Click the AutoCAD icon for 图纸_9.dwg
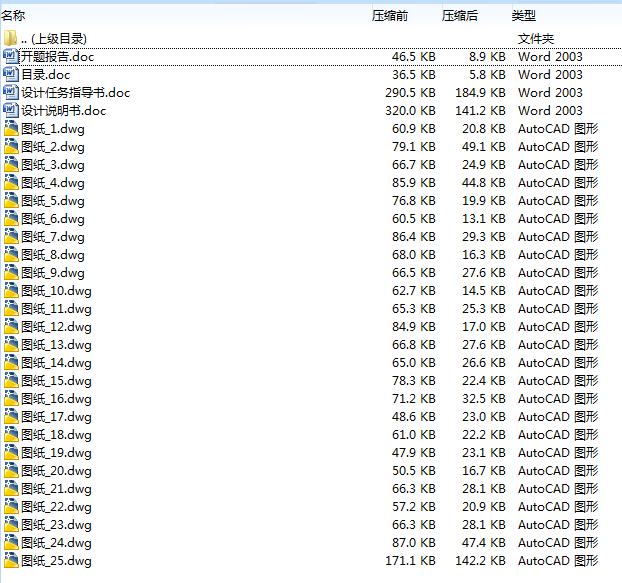Viewport: 622px width, 583px height. (11, 272)
